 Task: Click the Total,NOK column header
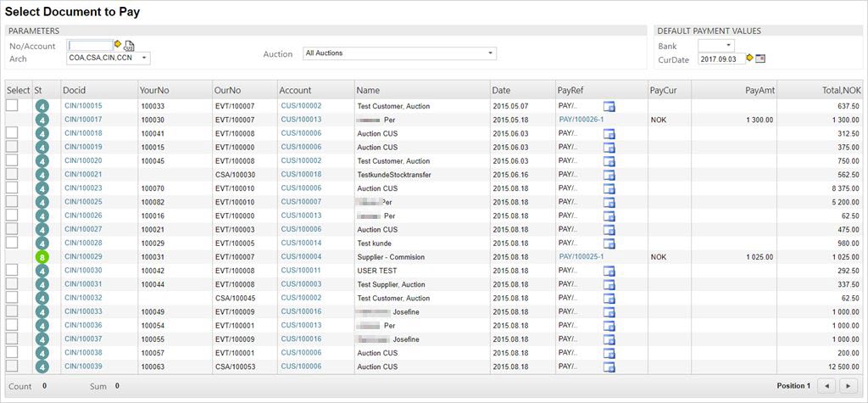point(841,90)
